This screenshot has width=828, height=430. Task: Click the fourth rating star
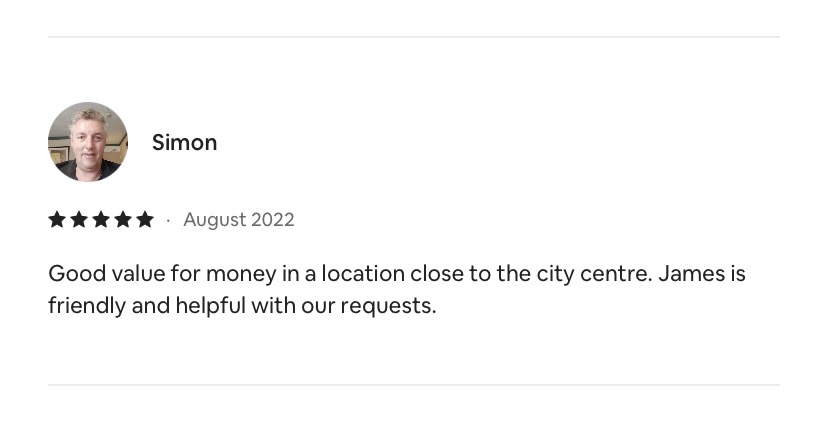pos(123,219)
